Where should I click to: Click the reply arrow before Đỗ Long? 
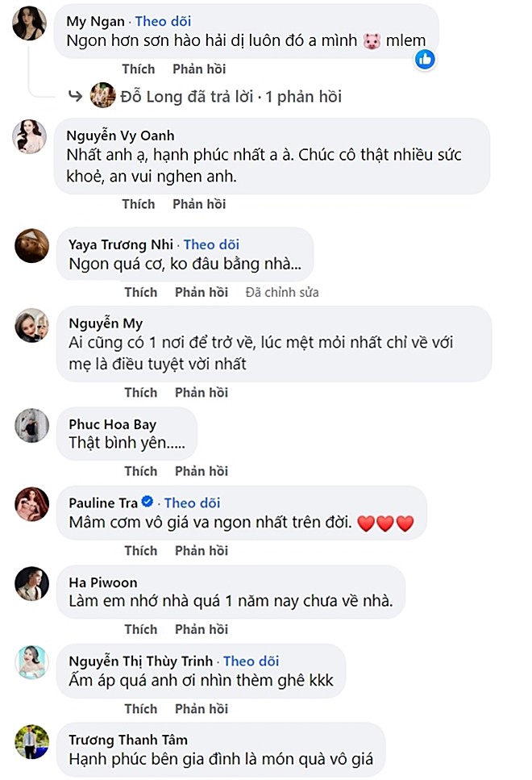(75, 95)
